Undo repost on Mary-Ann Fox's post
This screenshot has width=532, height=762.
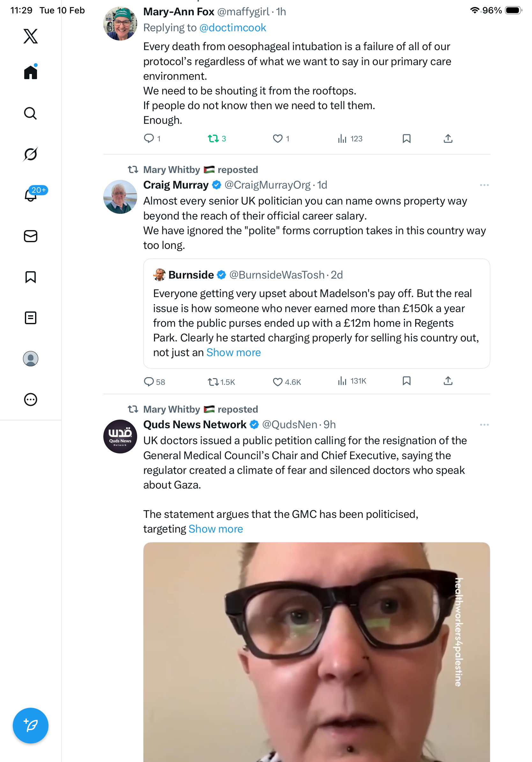click(213, 138)
